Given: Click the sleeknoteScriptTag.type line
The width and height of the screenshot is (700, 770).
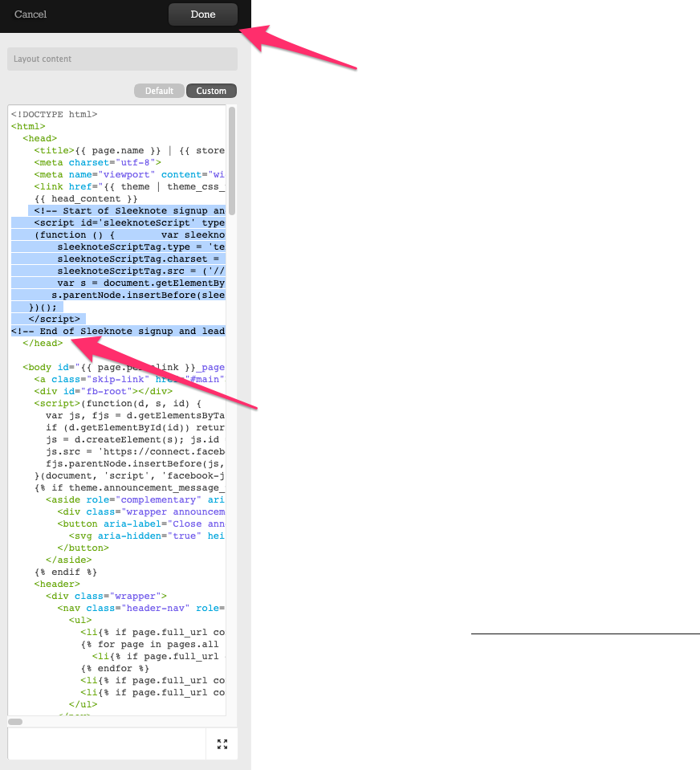Looking at the screenshot, I should [141, 246].
